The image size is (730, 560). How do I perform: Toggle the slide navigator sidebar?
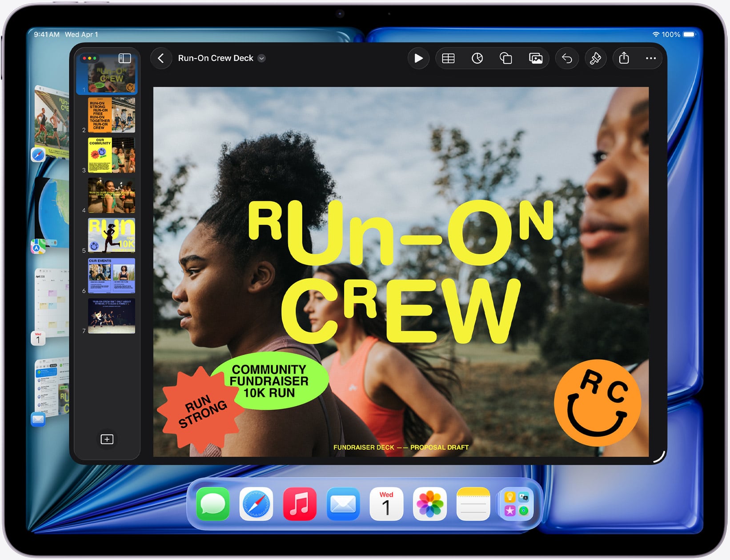tap(124, 58)
